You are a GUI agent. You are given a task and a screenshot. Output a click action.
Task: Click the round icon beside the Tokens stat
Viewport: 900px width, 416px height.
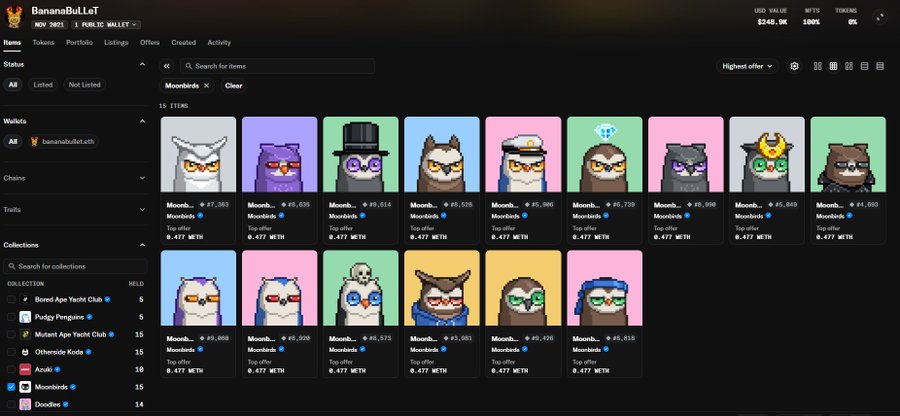coord(880,17)
